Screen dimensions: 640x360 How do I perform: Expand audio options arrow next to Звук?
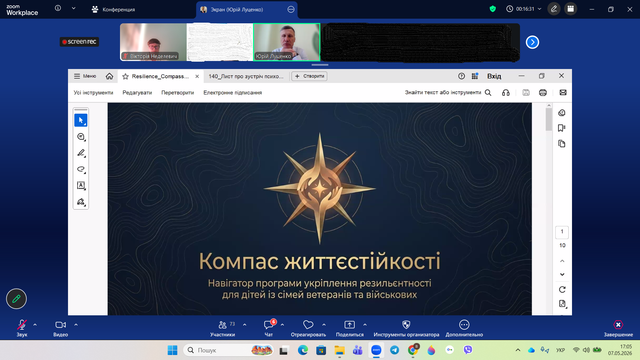tap(35, 325)
